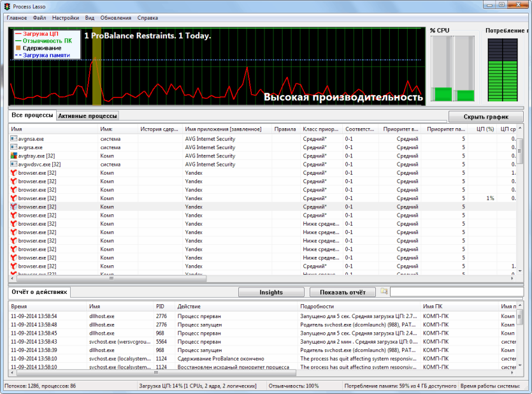Viewport: 532px width, 394px height.
Task: Click the Process Lasso title bar icon
Action: [7, 6]
